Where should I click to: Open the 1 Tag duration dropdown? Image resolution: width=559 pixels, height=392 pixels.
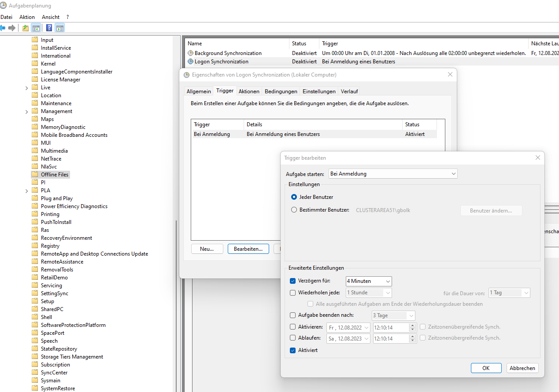pos(509,293)
